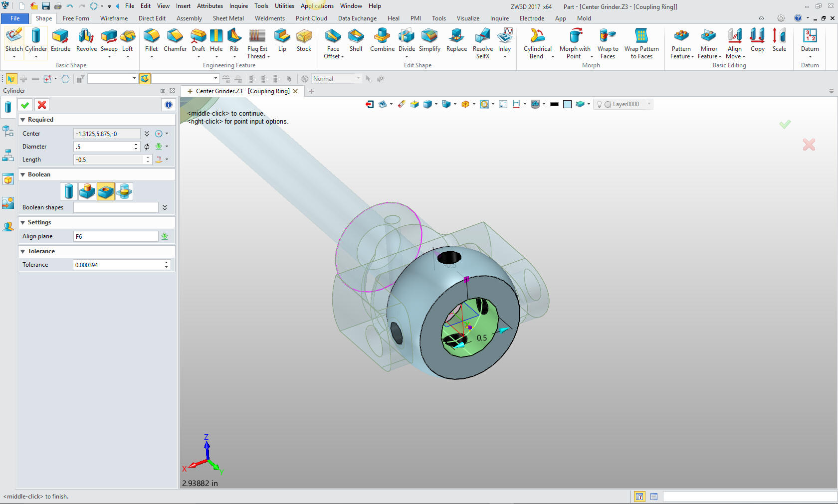Click the Hole feature tool
This screenshot has width=838, height=504.
216,40
